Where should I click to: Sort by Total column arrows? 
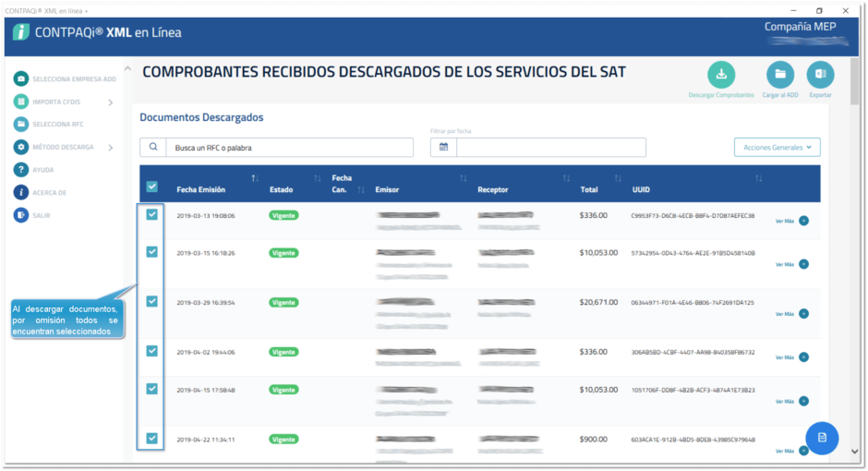618,178
